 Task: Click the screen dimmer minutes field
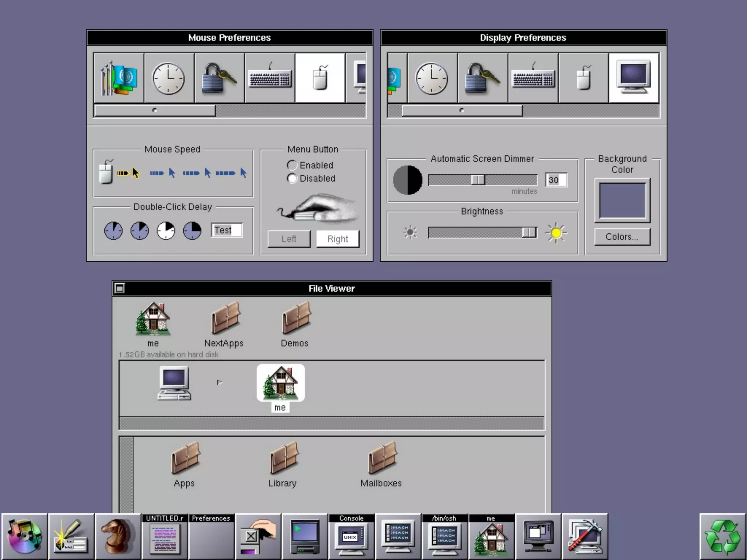point(556,180)
